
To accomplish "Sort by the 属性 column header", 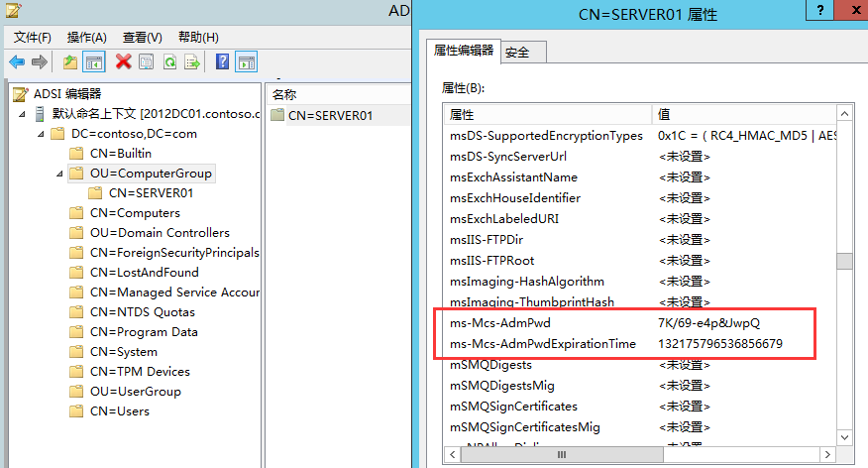I will point(547,115).
